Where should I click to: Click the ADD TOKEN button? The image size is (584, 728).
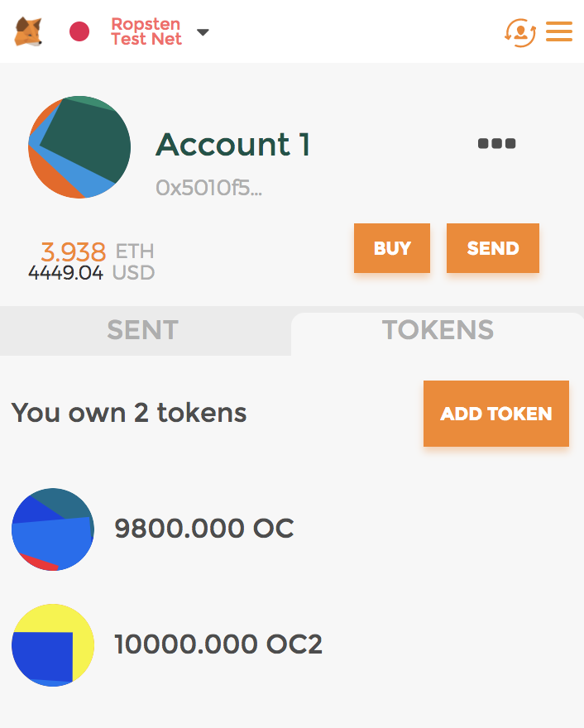tap(495, 414)
